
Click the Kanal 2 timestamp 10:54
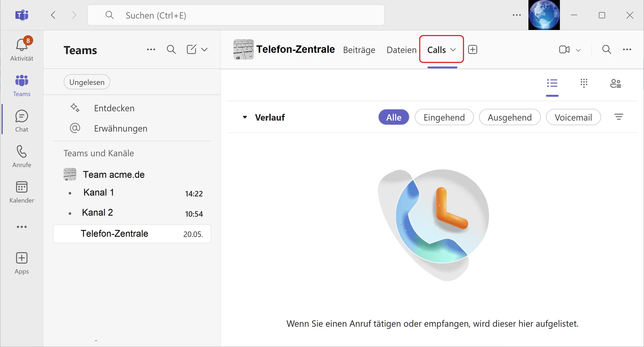point(194,214)
